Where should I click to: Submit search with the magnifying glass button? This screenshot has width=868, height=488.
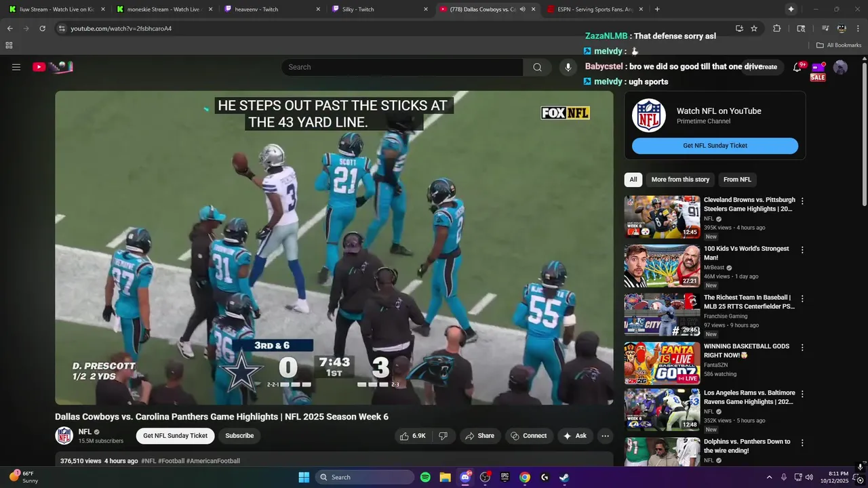point(537,67)
